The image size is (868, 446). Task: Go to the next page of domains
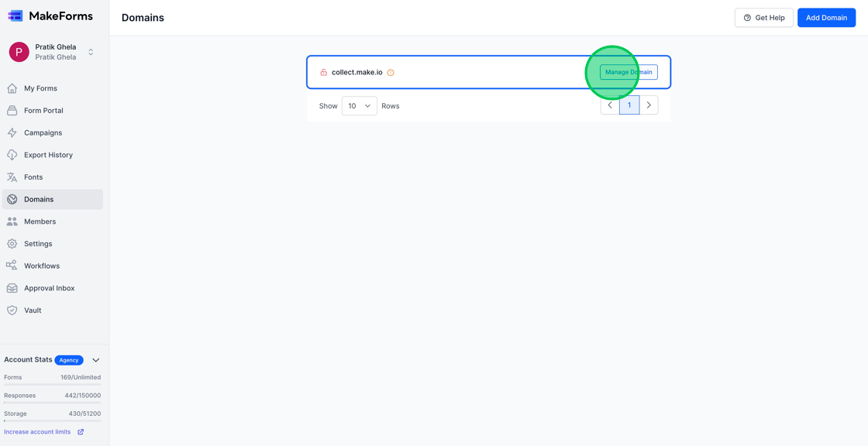[x=649, y=105]
